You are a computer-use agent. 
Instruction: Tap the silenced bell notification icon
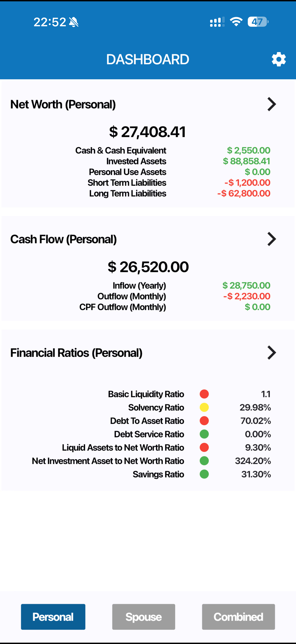(x=74, y=22)
